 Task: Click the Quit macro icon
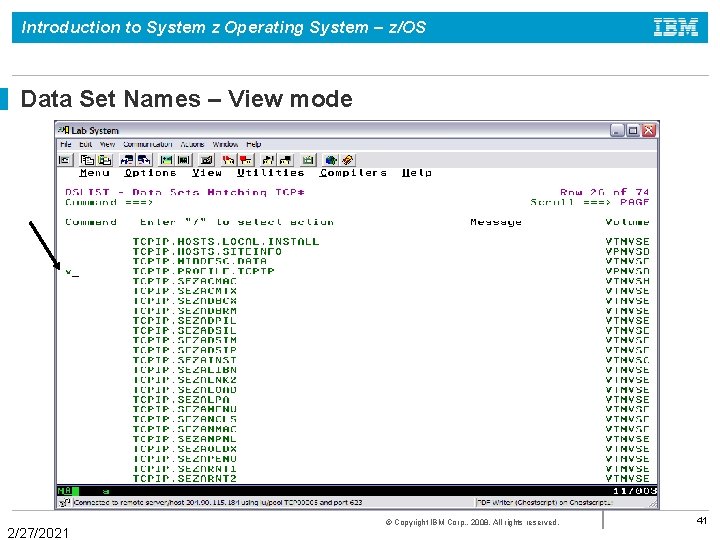285,160
